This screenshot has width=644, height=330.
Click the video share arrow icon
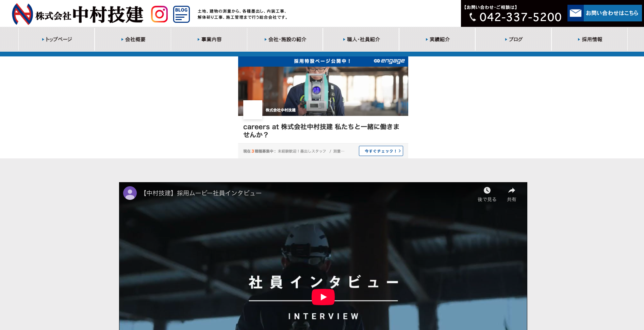click(x=511, y=190)
